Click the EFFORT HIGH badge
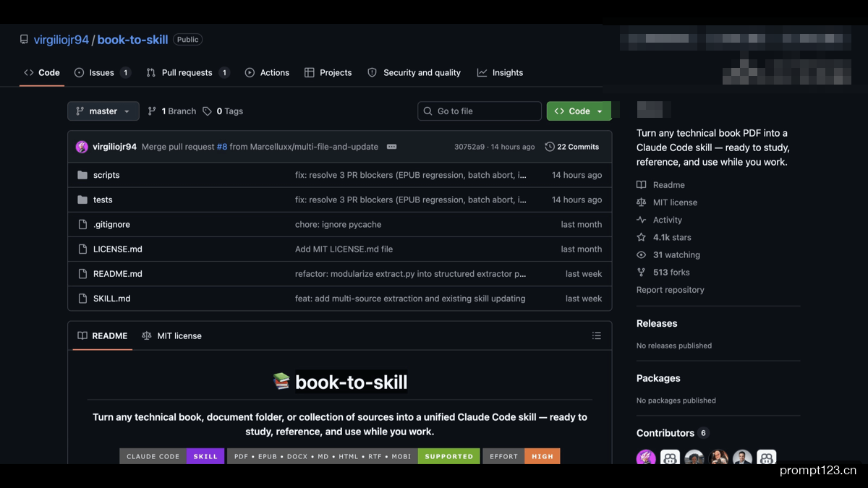Viewport: 868px width, 488px height. click(522, 456)
